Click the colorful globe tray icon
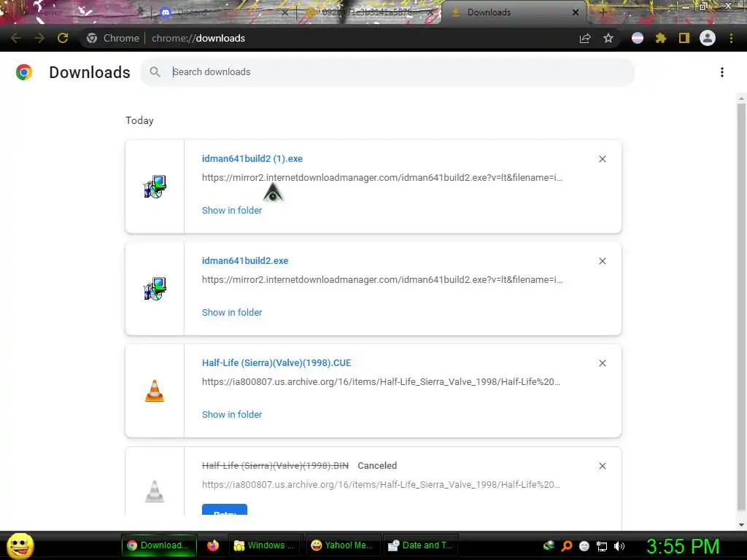Screen dimensions: 747x560 pos(549,545)
